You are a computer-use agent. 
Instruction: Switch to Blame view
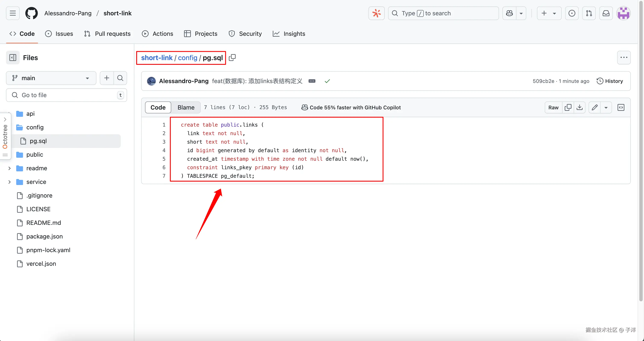[186, 107]
